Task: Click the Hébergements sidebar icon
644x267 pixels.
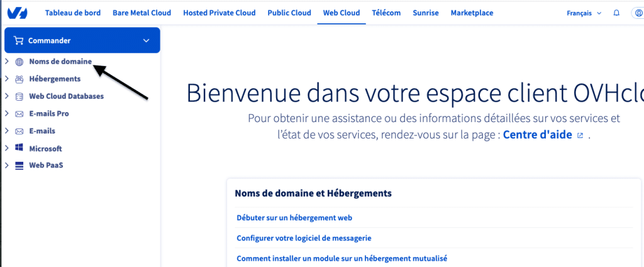Action: tap(19, 79)
